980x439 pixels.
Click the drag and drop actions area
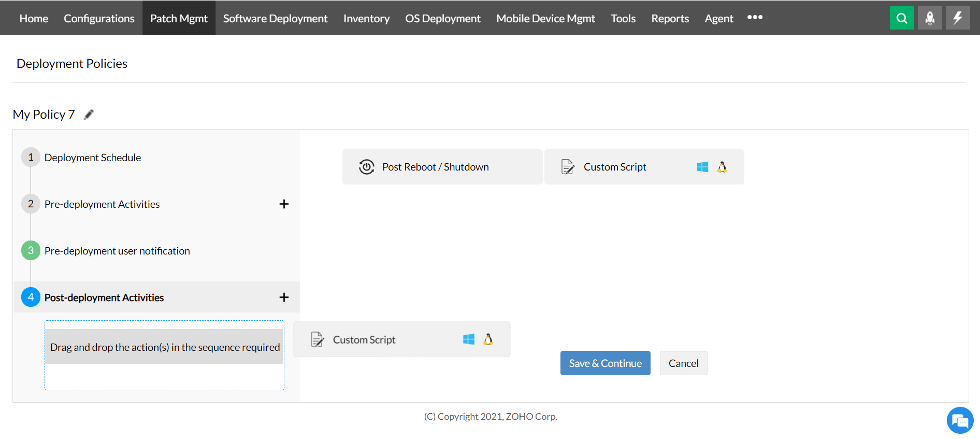click(x=165, y=355)
